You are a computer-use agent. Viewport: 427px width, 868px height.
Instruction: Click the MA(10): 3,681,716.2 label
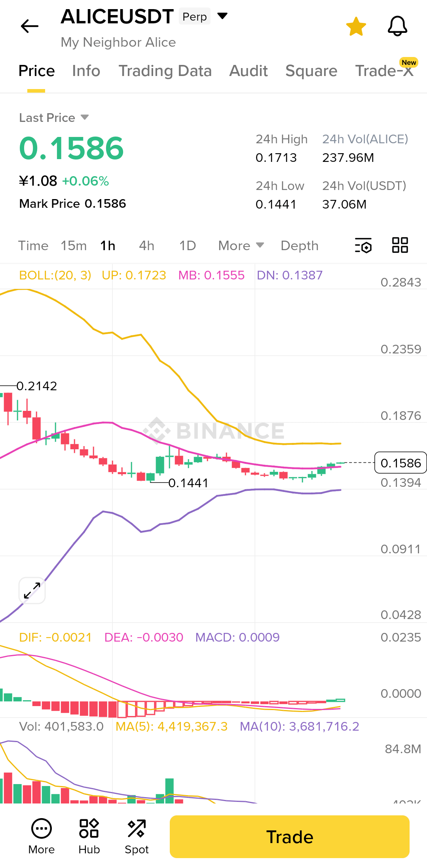pos(299,727)
